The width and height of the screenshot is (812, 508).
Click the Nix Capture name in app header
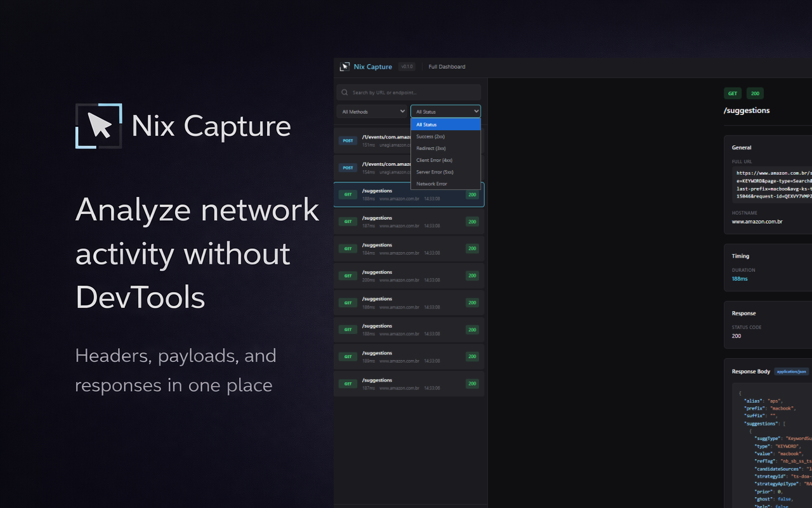(373, 67)
